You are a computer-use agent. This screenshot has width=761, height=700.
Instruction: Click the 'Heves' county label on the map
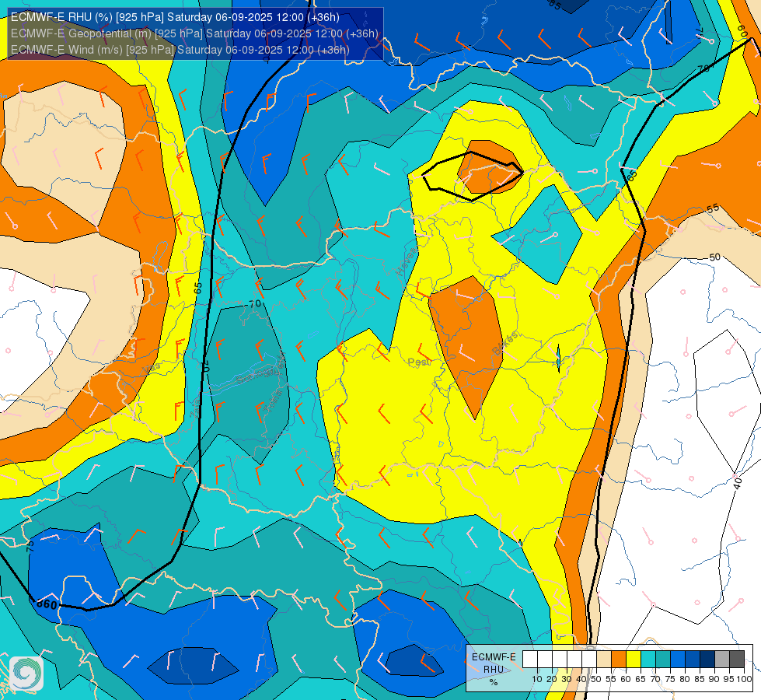point(407,261)
